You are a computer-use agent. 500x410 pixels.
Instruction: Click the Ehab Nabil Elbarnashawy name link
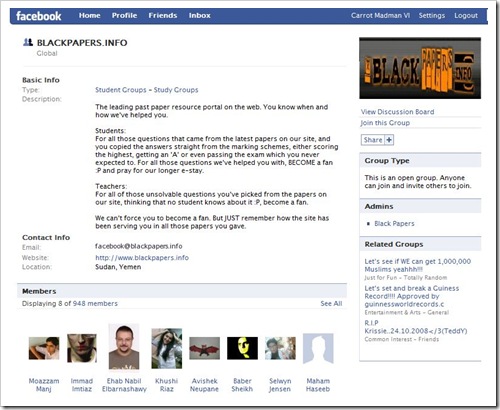[124, 385]
